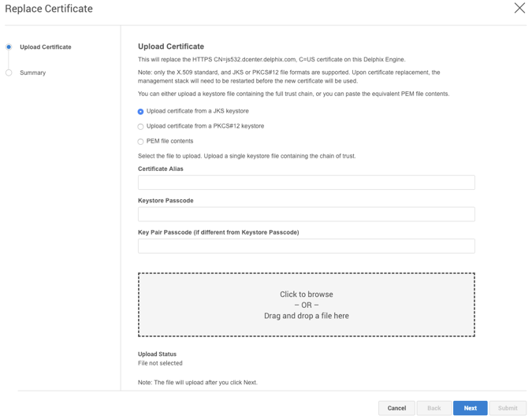Viewport: 532px width, 419px height.
Task: Click the 'Upload certificate from a PKCS#12 keystore' label
Action: [x=205, y=126]
